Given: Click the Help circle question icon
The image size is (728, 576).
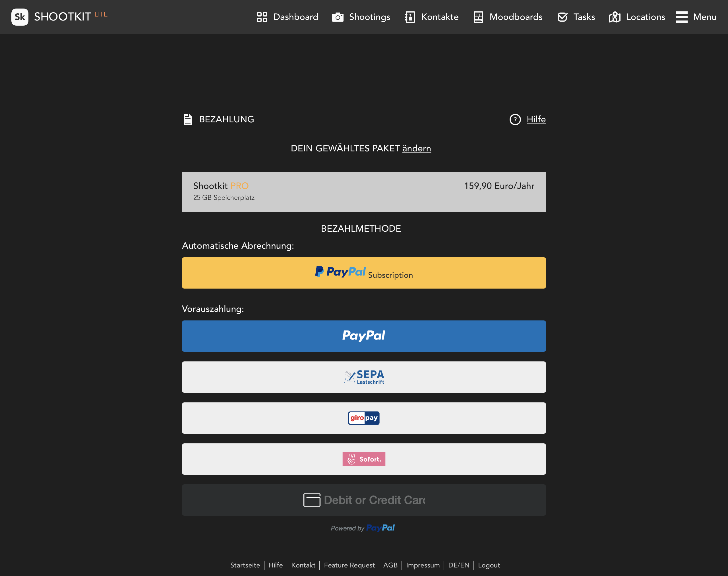Looking at the screenshot, I should pos(515,119).
